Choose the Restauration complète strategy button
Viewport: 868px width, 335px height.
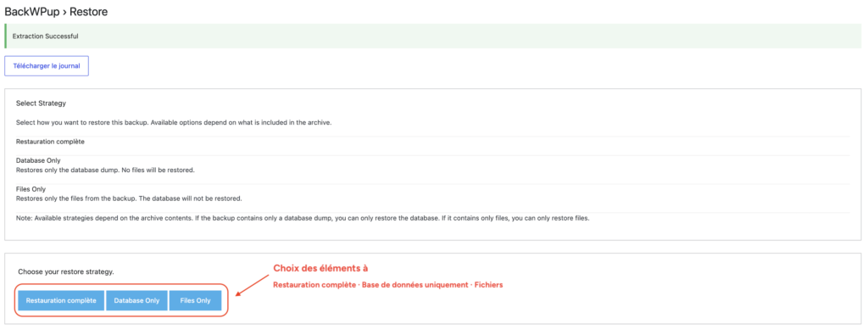pos(61,301)
